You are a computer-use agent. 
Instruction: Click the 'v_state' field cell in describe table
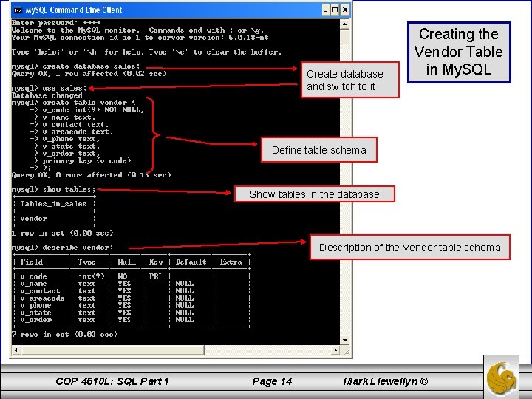point(35,313)
